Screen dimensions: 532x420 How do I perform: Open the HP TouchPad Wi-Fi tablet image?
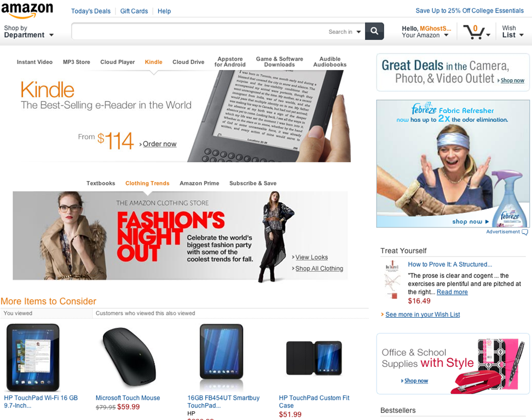[33, 357]
